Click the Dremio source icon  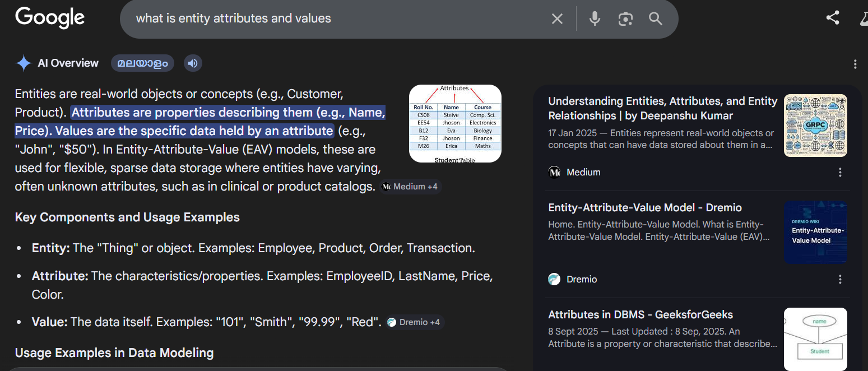[x=554, y=279]
